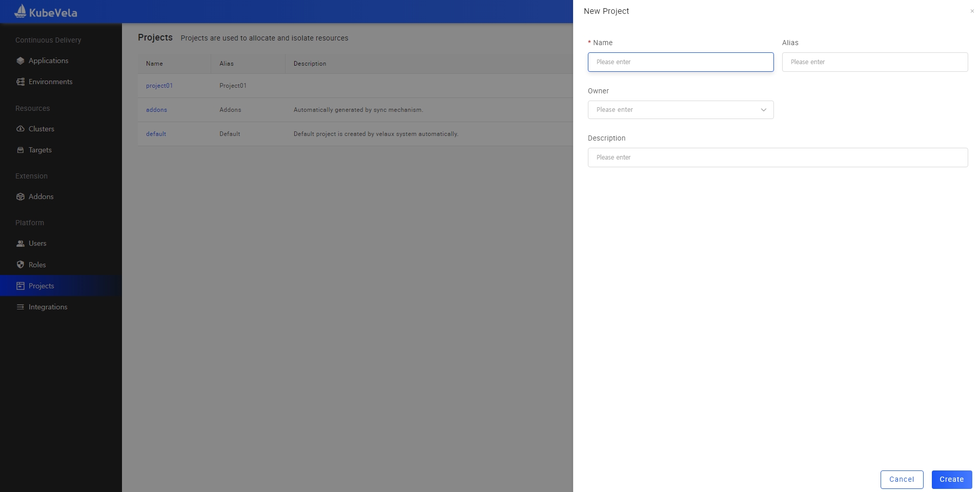Click the Clusters cloud icon
This screenshot has height=492, width=980.
21,129
